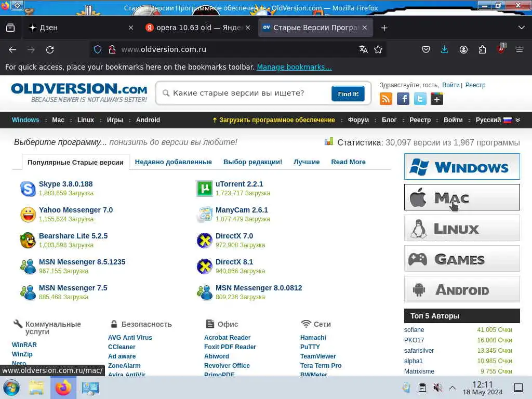Open the MSN Messenger 8.5.1235 link
The image size is (532, 399).
(82, 262)
